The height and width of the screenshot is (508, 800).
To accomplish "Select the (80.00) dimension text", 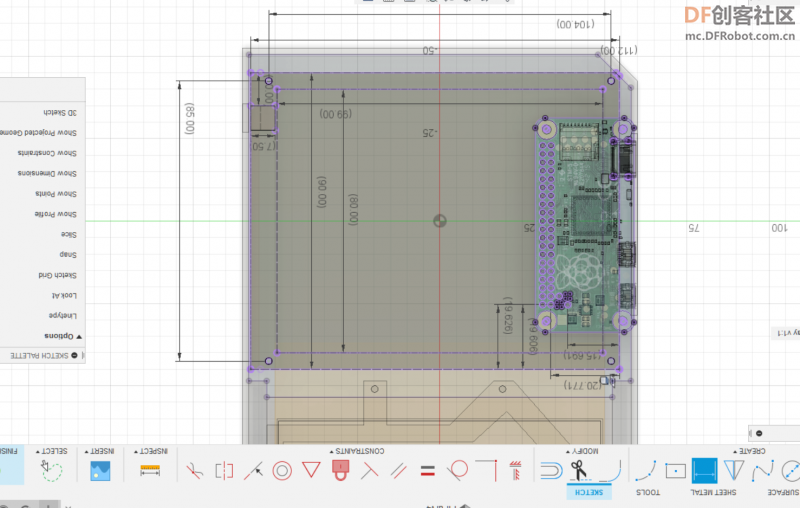I will (x=353, y=209).
